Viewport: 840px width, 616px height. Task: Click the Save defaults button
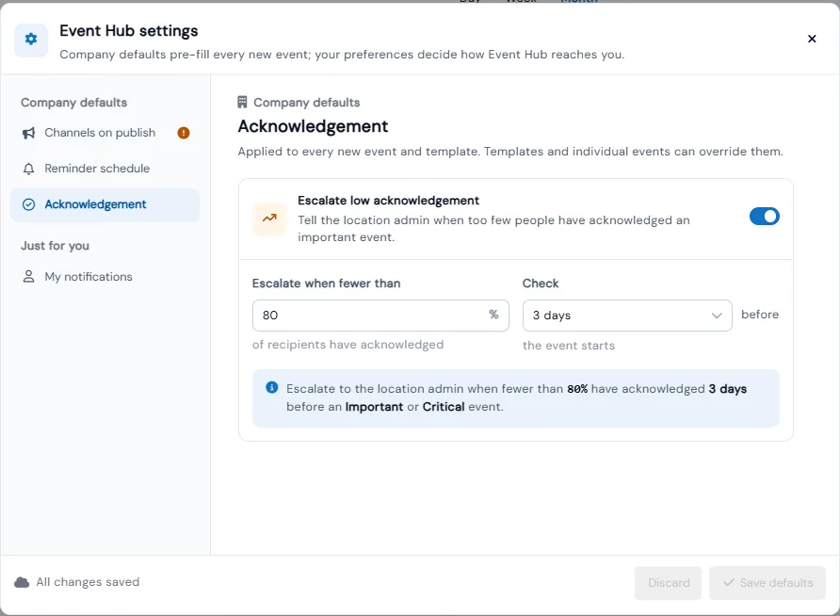pyautogui.click(x=767, y=583)
